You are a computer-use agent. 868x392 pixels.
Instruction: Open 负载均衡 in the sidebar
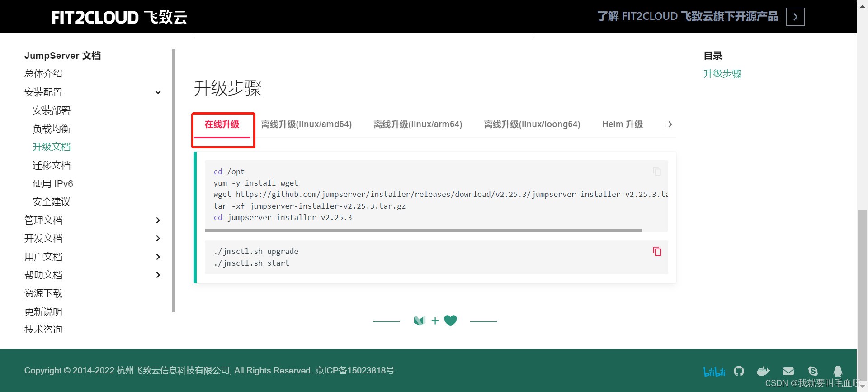(52, 129)
